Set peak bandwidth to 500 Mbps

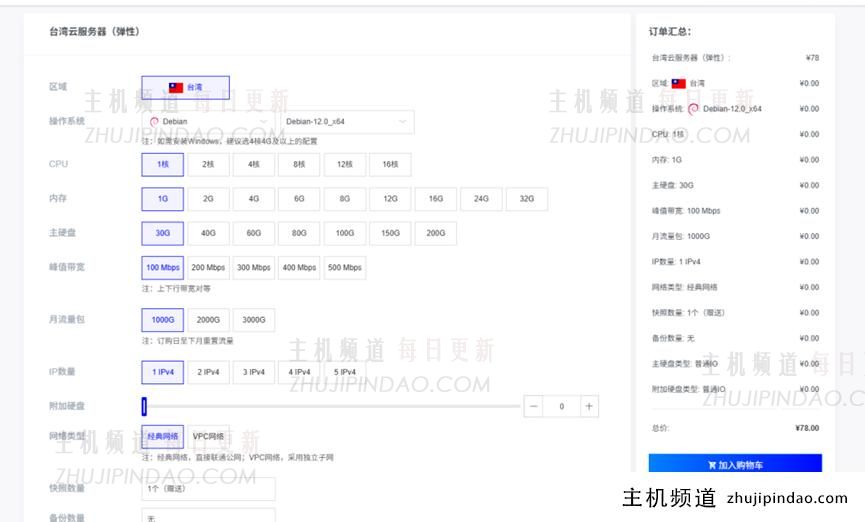click(x=345, y=268)
